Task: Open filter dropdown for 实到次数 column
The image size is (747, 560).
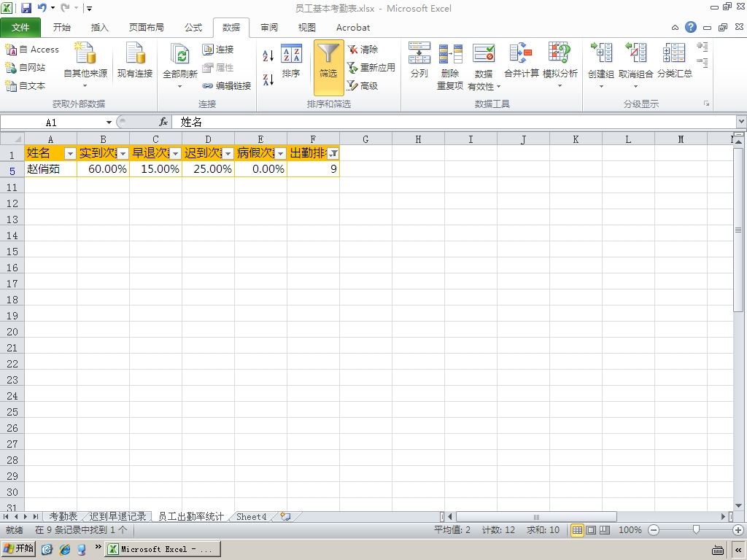Action: (x=123, y=154)
